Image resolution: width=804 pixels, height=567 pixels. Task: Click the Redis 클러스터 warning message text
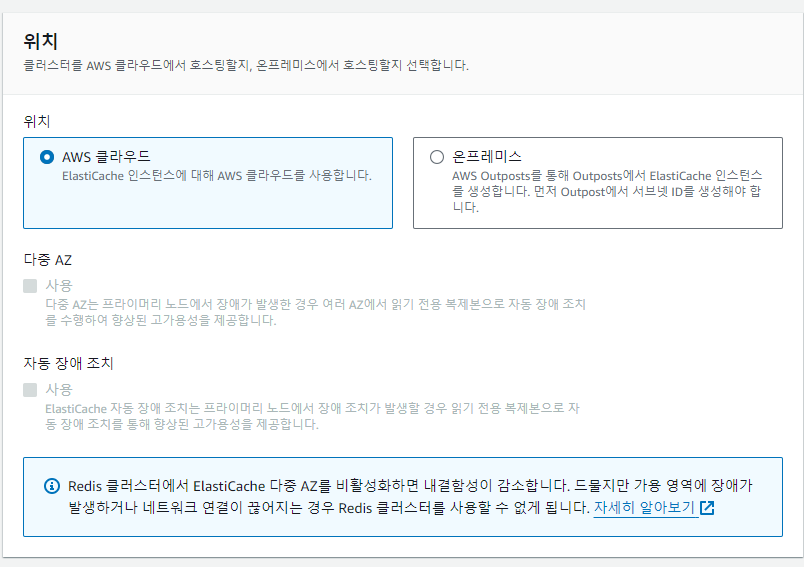click(x=410, y=496)
